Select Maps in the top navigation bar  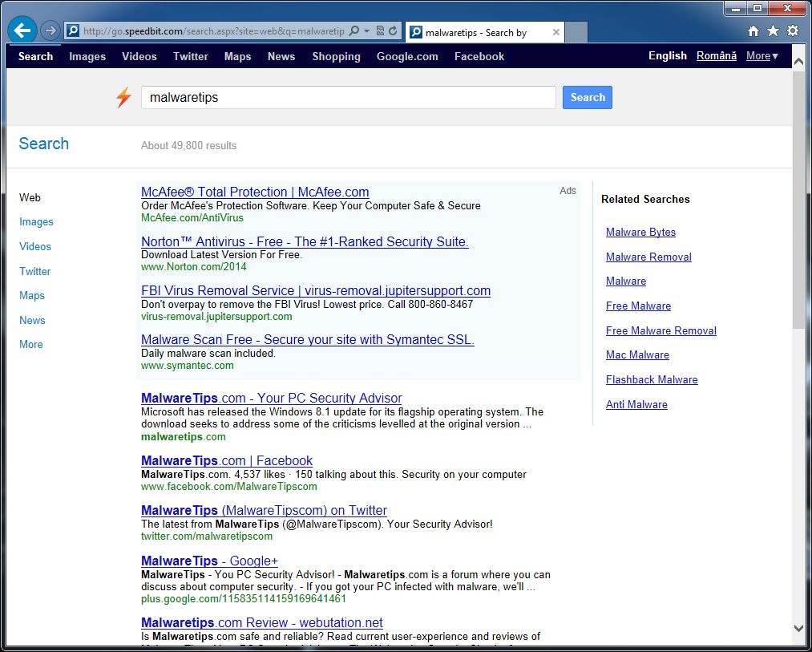238,56
